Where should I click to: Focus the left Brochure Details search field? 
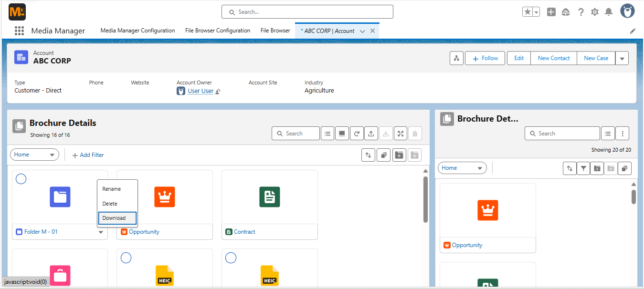[296, 134]
